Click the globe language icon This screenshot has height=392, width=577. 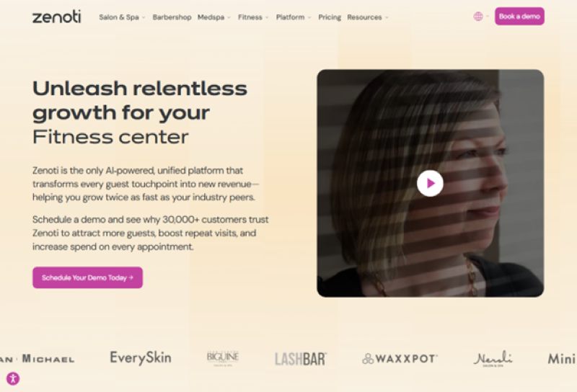[478, 17]
